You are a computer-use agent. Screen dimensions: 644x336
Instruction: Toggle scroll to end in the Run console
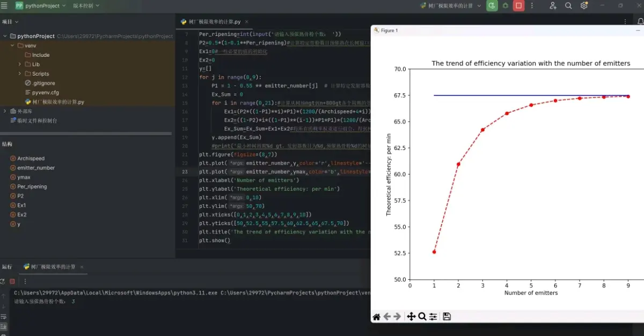(x=3, y=326)
